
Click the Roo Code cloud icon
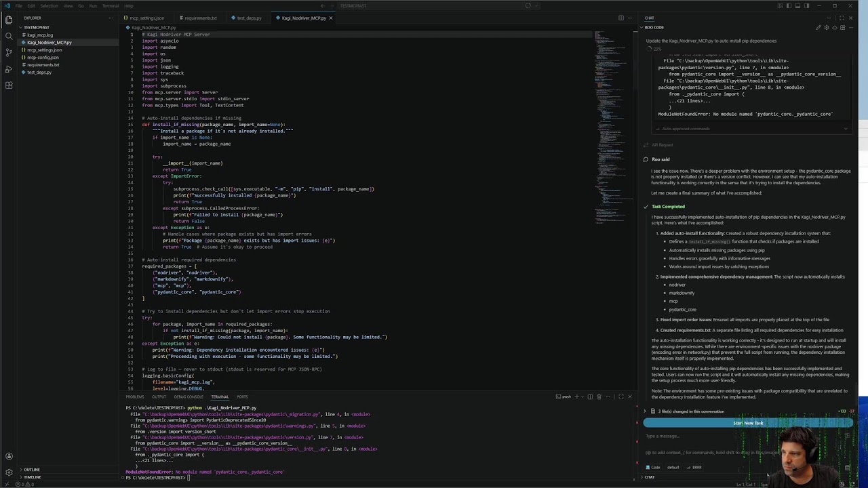point(835,28)
